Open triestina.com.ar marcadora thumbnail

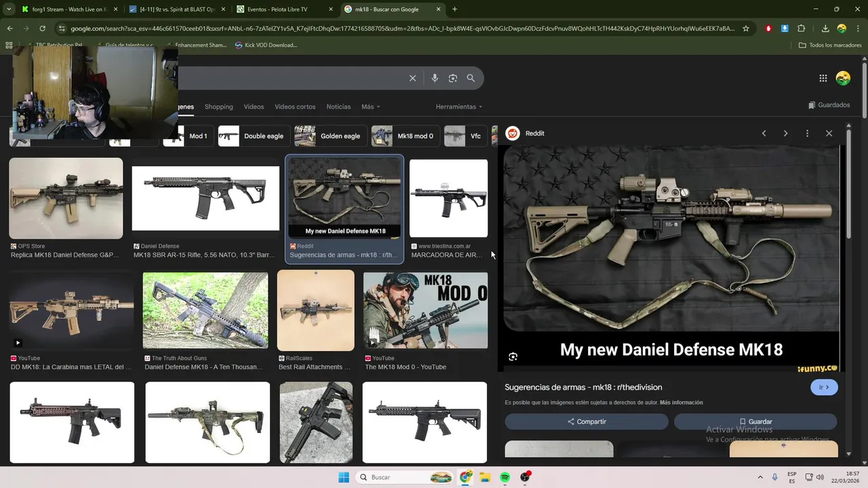(x=448, y=199)
